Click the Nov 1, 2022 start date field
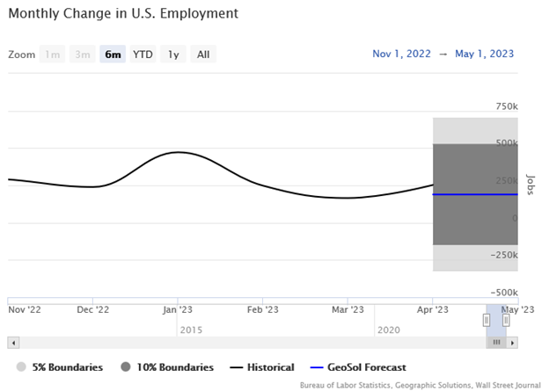This screenshot has width=549, height=392. 402,54
